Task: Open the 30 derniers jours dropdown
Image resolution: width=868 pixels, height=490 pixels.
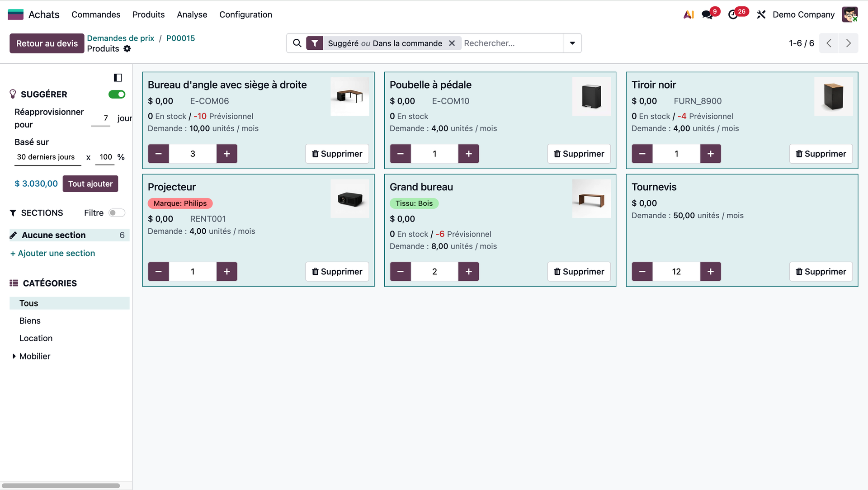Action: tap(46, 157)
